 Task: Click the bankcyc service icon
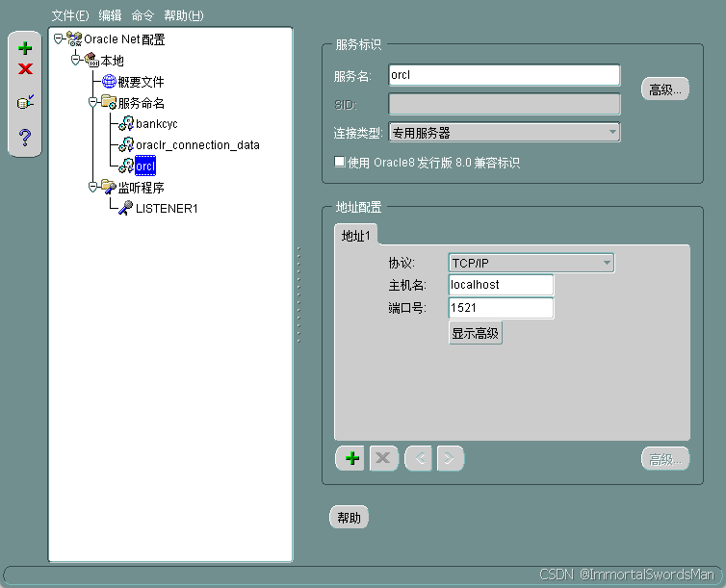coord(126,123)
